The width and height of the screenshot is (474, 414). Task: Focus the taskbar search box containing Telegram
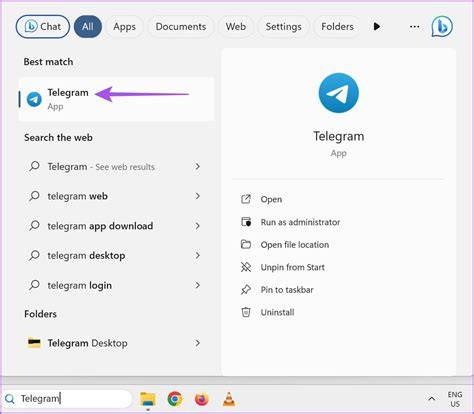[67, 399]
